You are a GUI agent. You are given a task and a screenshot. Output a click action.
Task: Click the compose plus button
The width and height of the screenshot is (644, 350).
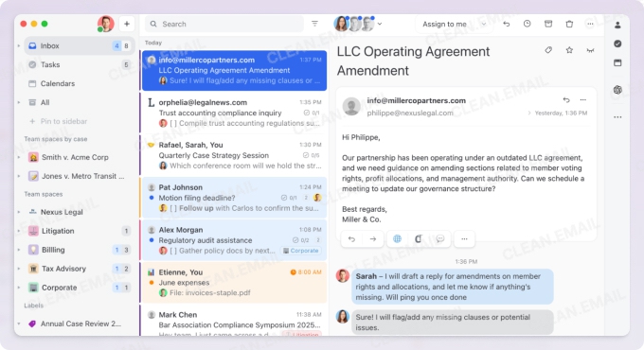coord(127,25)
